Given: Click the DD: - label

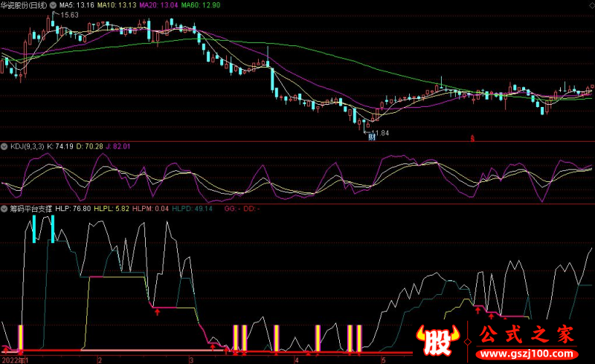Looking at the screenshot, I should 251,209.
